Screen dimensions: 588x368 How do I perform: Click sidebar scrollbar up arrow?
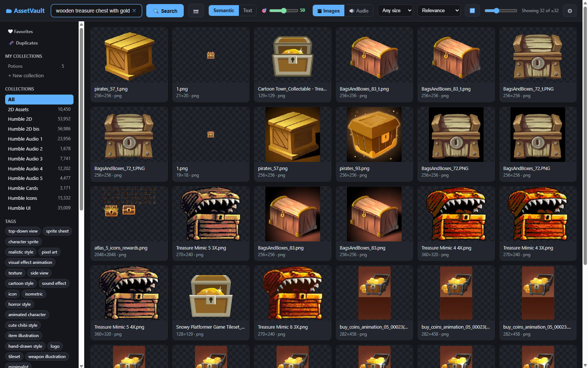click(81, 24)
